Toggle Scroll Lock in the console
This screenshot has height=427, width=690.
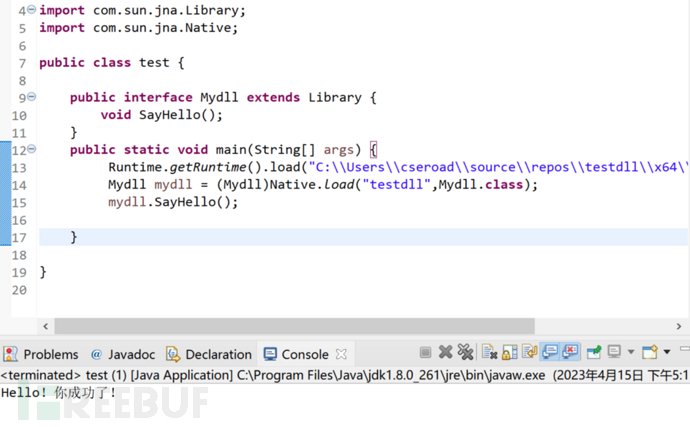pos(510,352)
